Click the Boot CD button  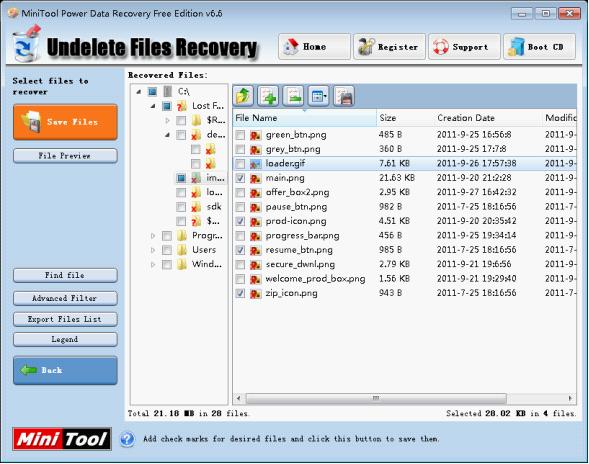click(539, 47)
